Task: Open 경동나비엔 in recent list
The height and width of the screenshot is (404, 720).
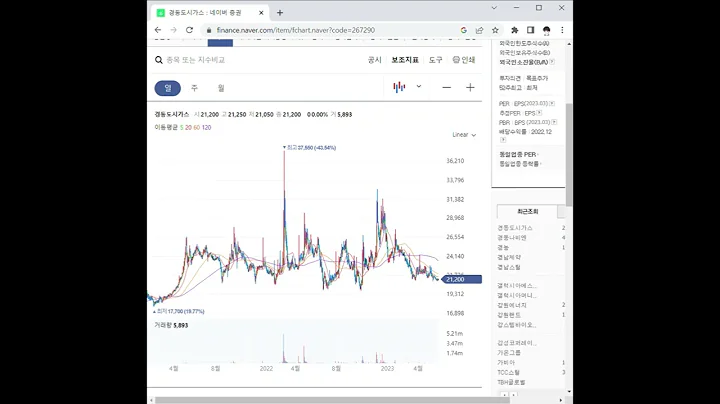Action: pyautogui.click(x=512, y=238)
